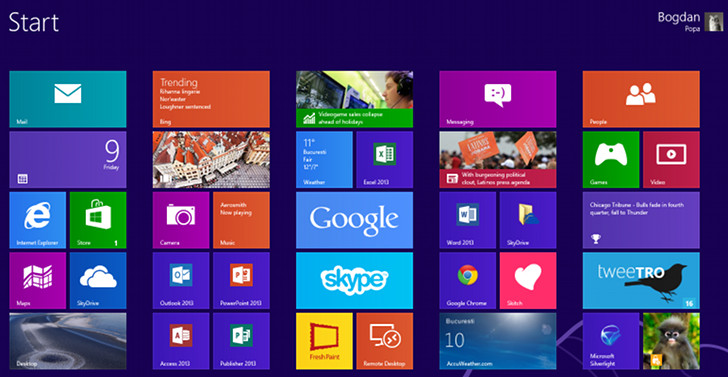
Task: Open the Google tile
Action: 355,220
